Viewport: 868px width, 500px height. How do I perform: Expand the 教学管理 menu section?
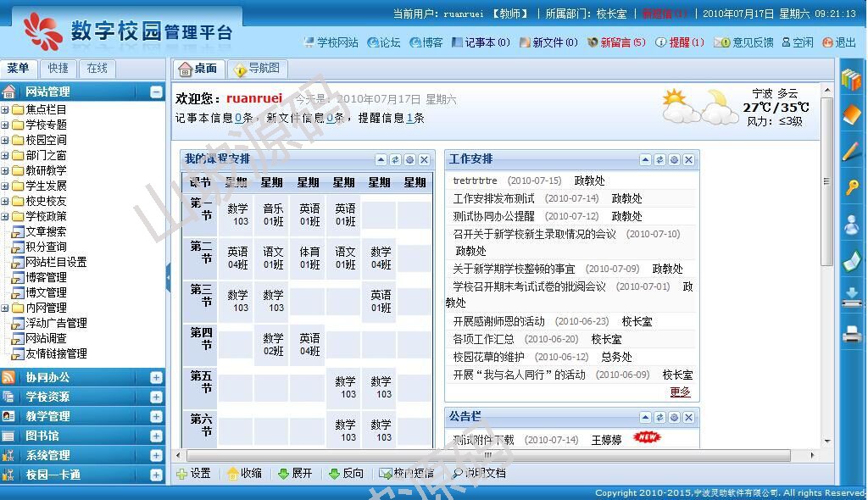point(157,416)
